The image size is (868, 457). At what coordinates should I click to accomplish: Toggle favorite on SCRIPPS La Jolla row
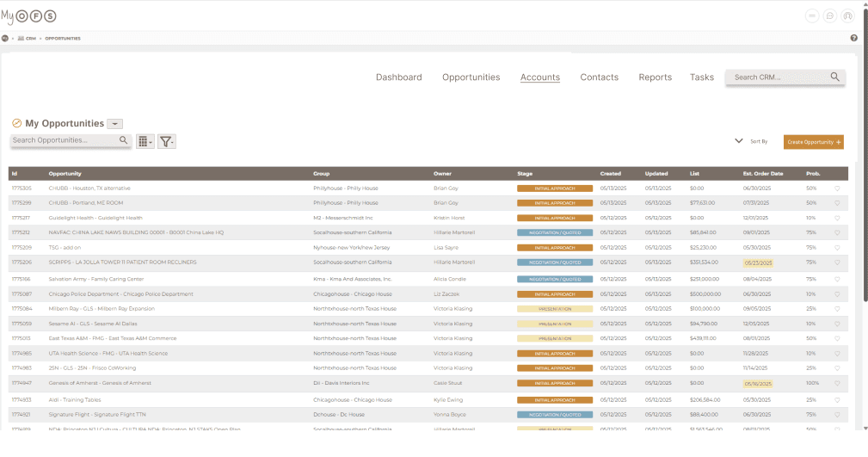(837, 262)
